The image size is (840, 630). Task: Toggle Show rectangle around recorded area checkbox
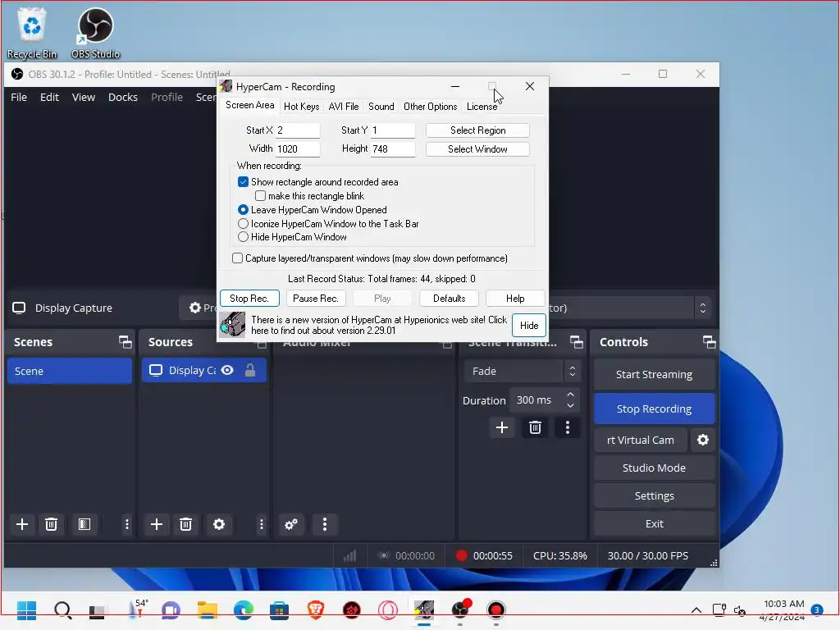point(243,182)
